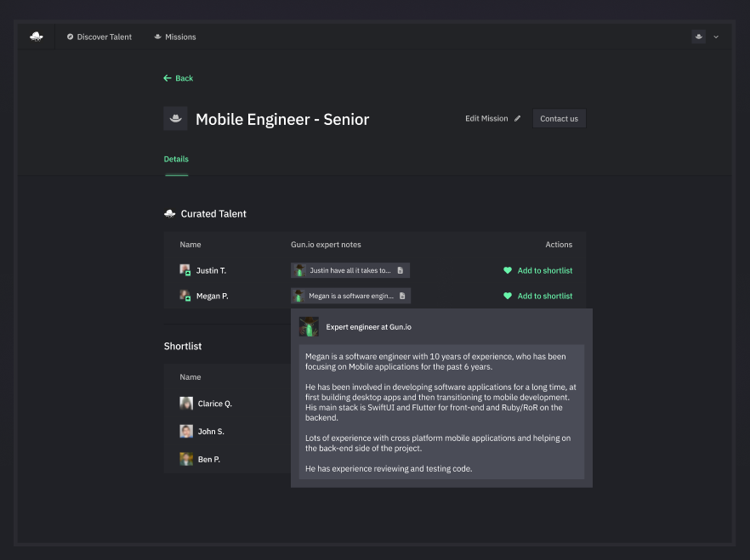Open the Missions page
This screenshot has height=560, width=750.
[175, 37]
